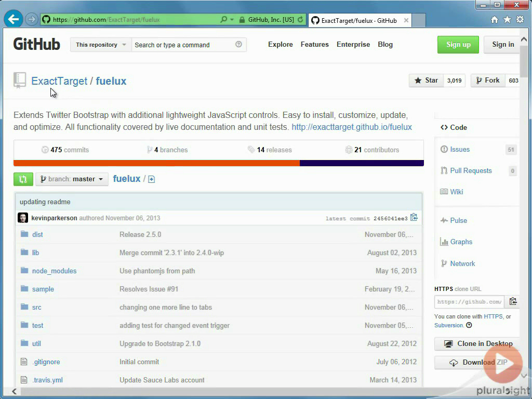View the 475 commits link

[65, 150]
